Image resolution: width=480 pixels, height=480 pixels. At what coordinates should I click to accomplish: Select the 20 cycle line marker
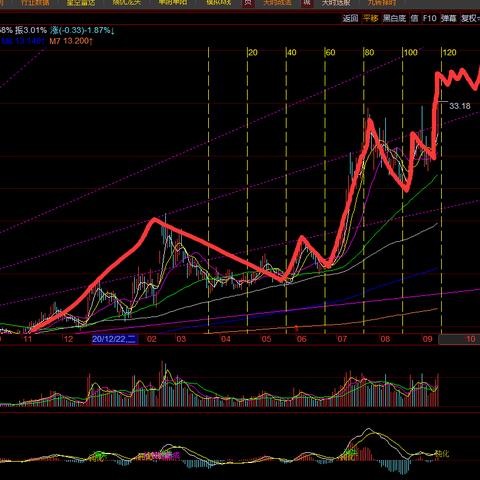(253, 53)
